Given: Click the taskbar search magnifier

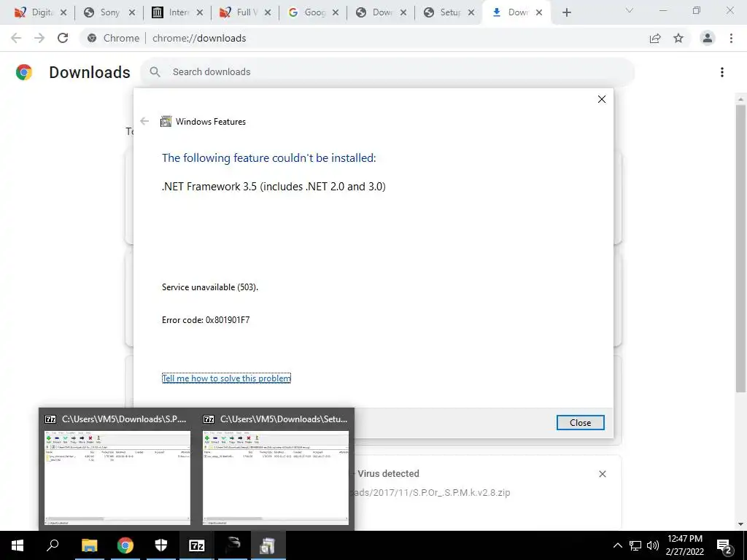Looking at the screenshot, I should pyautogui.click(x=53, y=545).
